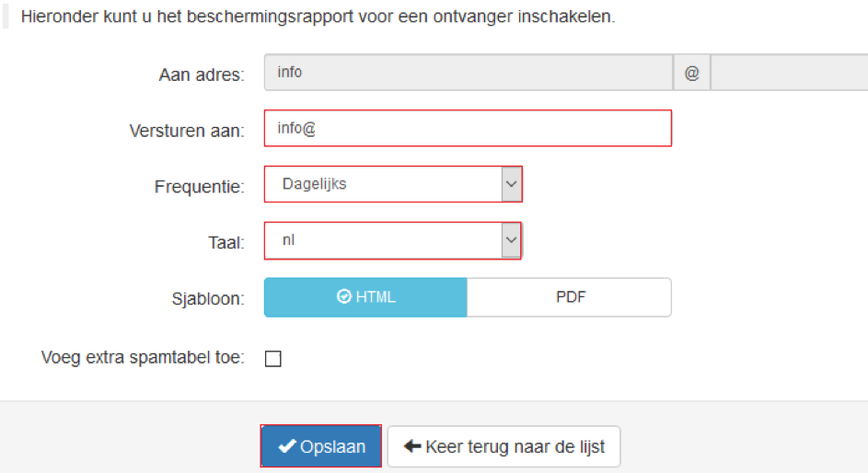868x473 pixels.
Task: Select the HTML template option
Action: (x=365, y=297)
